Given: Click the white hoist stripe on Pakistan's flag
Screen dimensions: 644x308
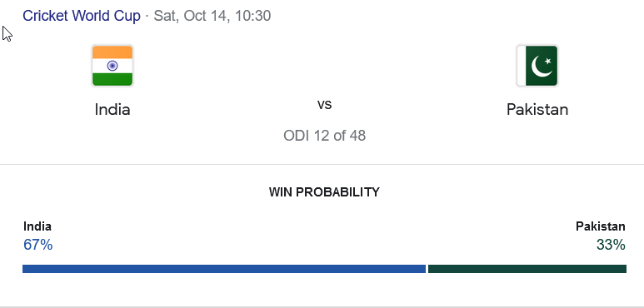Looking at the screenshot, I should [x=522, y=66].
